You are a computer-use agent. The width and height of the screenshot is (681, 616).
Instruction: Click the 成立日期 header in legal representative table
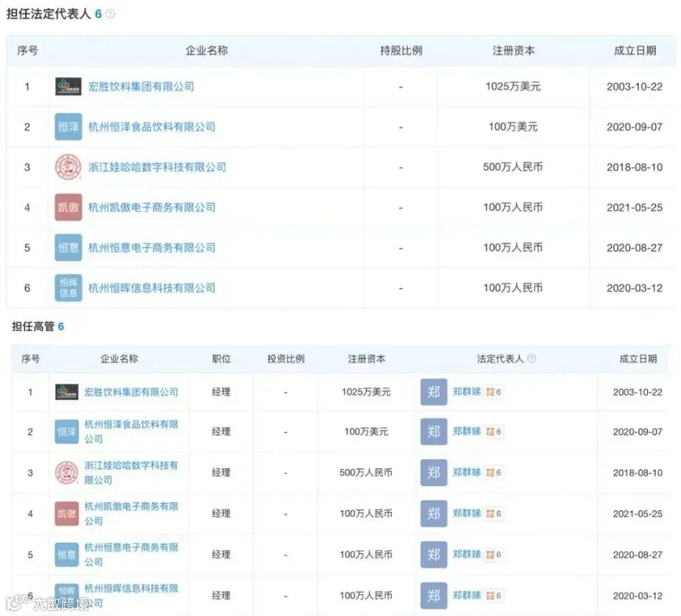click(x=635, y=51)
